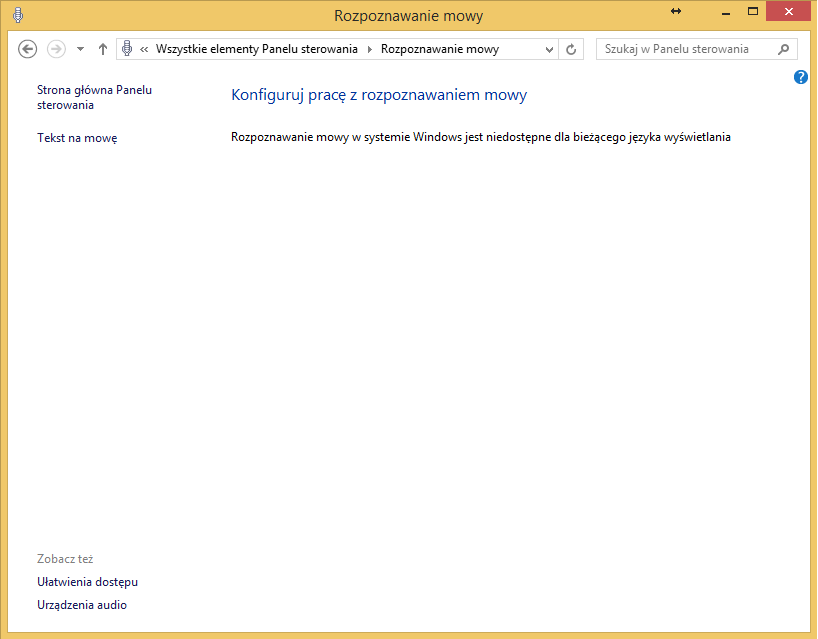Expand the address bar double-chevron

(x=144, y=49)
